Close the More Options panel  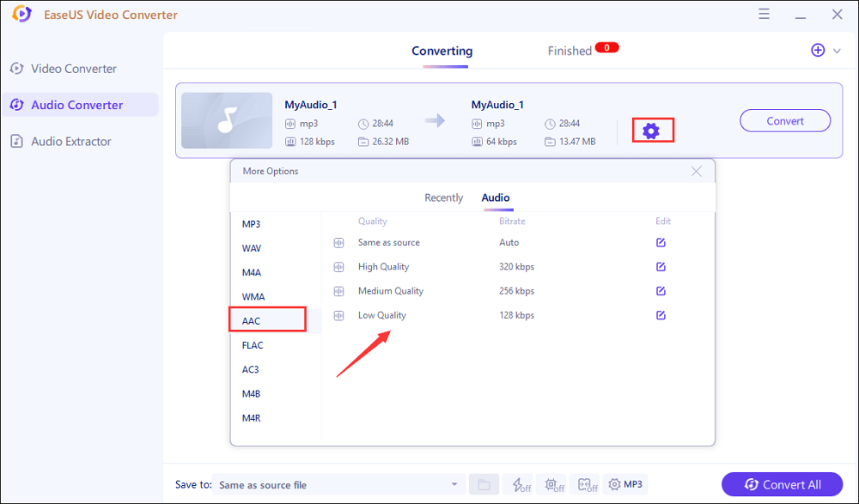click(697, 172)
